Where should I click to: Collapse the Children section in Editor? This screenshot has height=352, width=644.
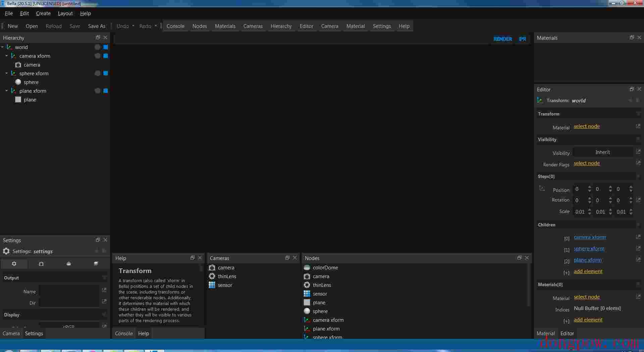[638, 225]
